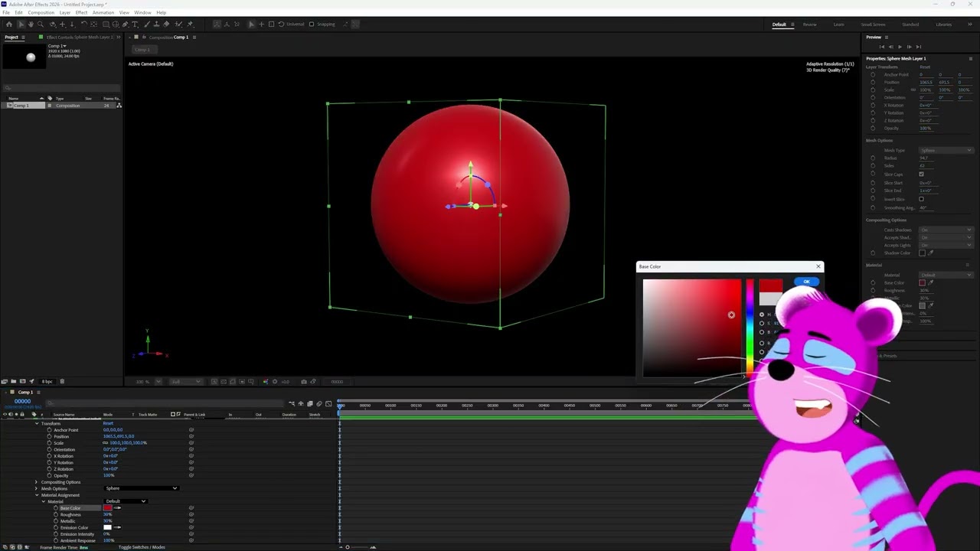The width and height of the screenshot is (980, 551).
Task: Open the Animation menu
Action: (x=103, y=12)
